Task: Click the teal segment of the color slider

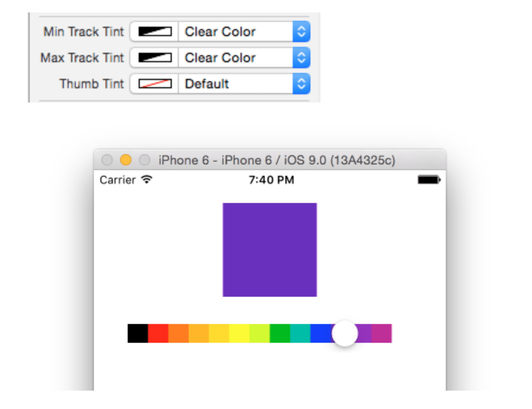Action: 300,333
